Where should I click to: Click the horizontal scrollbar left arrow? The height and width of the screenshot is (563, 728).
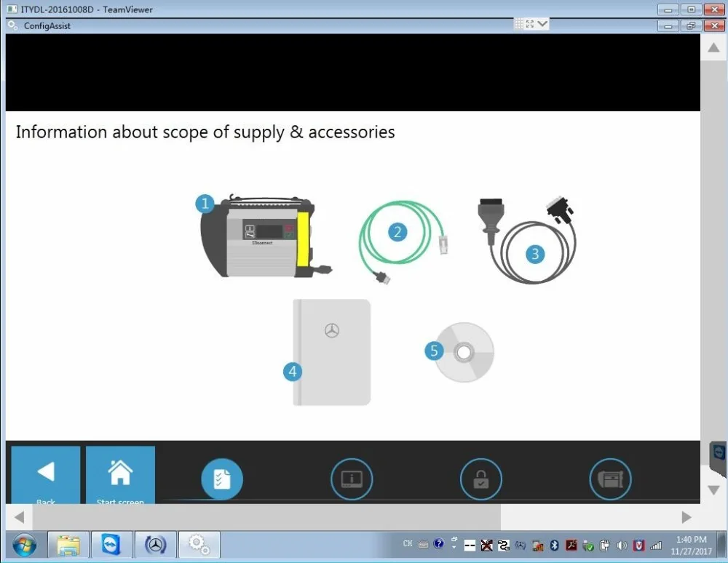pos(19,517)
